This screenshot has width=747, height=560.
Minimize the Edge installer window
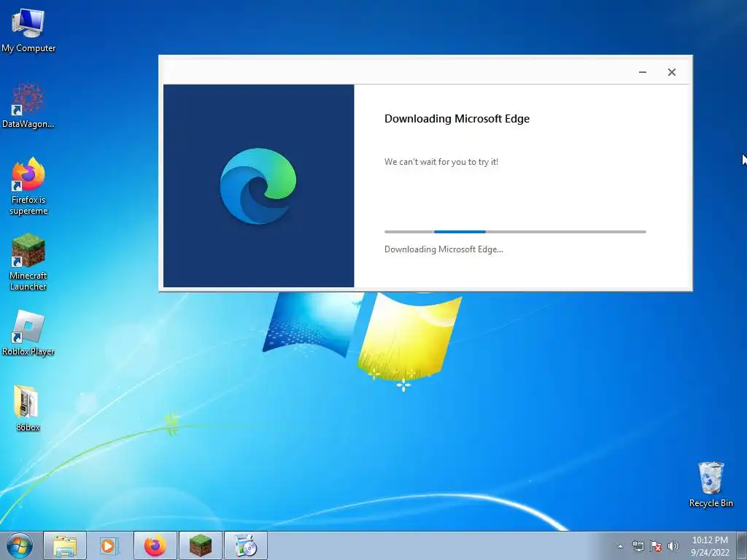click(x=643, y=72)
